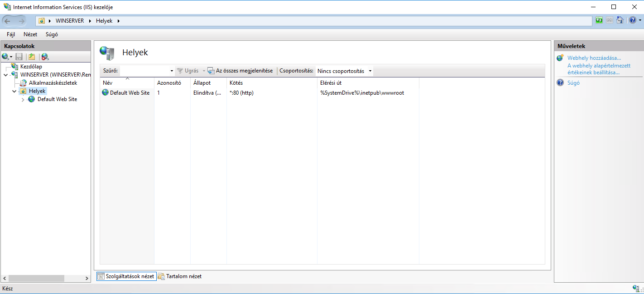Open the Szűrő filter dropdown arrow
The image size is (644, 294).
point(172,71)
